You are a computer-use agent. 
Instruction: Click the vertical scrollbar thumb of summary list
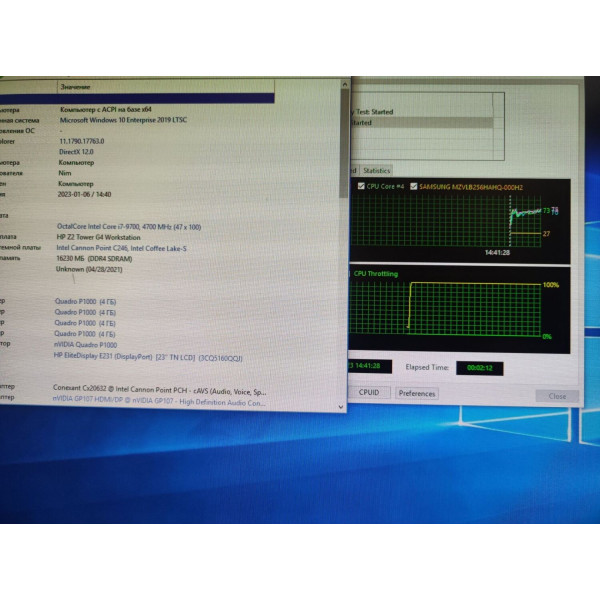(x=344, y=143)
